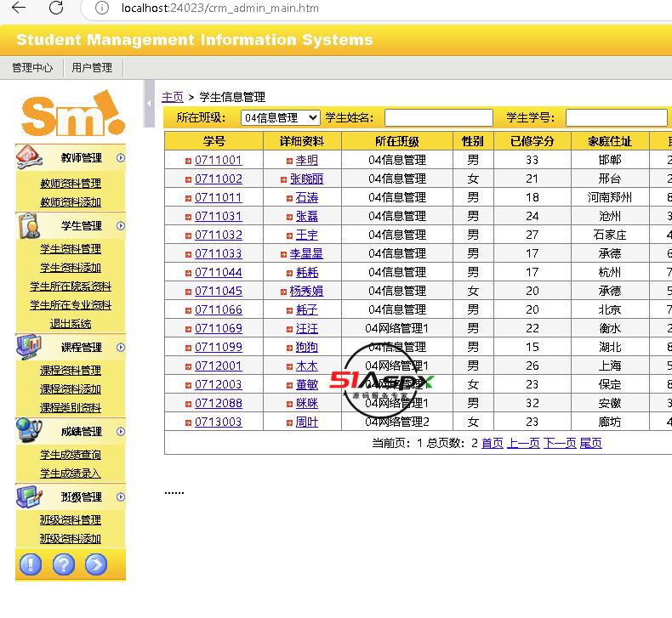The width and height of the screenshot is (672, 618).
Task: Click red arrow icon beside 石涛
Action: pos(289,199)
